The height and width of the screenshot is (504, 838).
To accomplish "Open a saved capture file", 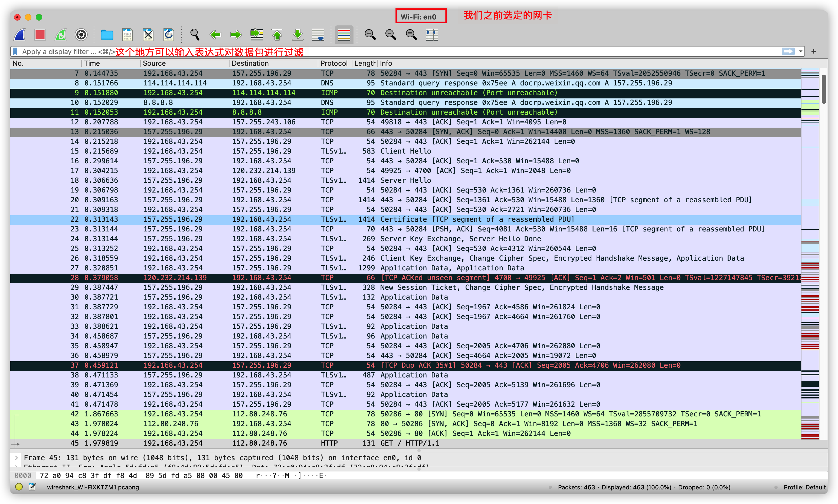I will tap(107, 34).
